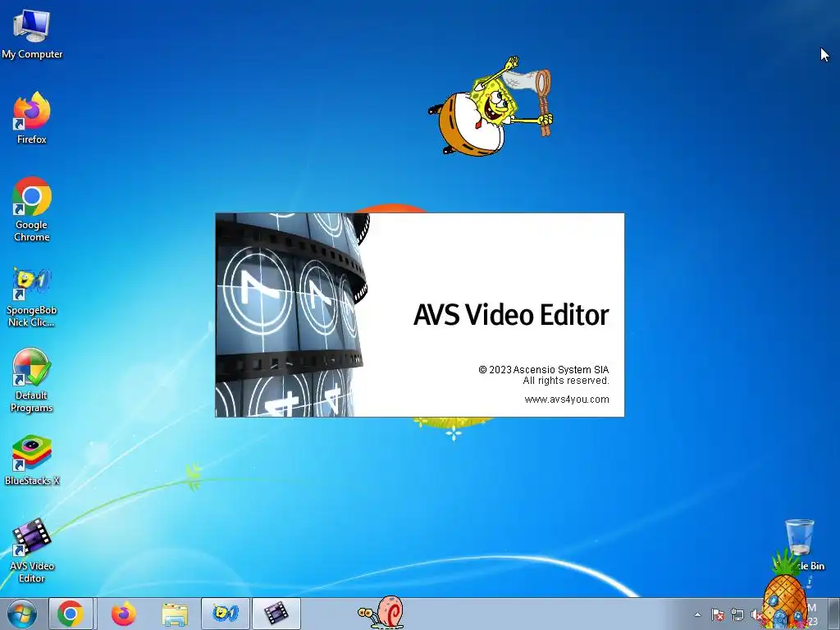840x630 pixels.
Task: Click the SpongeBob game taskbar button
Action: coord(226,614)
